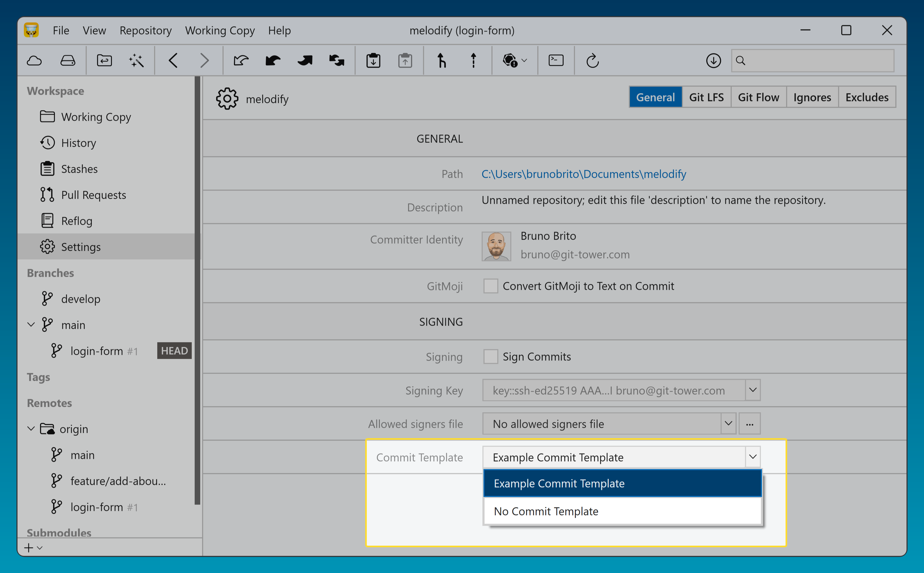The width and height of the screenshot is (924, 573).
Task: Click the undo arrow in the toolbar
Action: coord(273,60)
